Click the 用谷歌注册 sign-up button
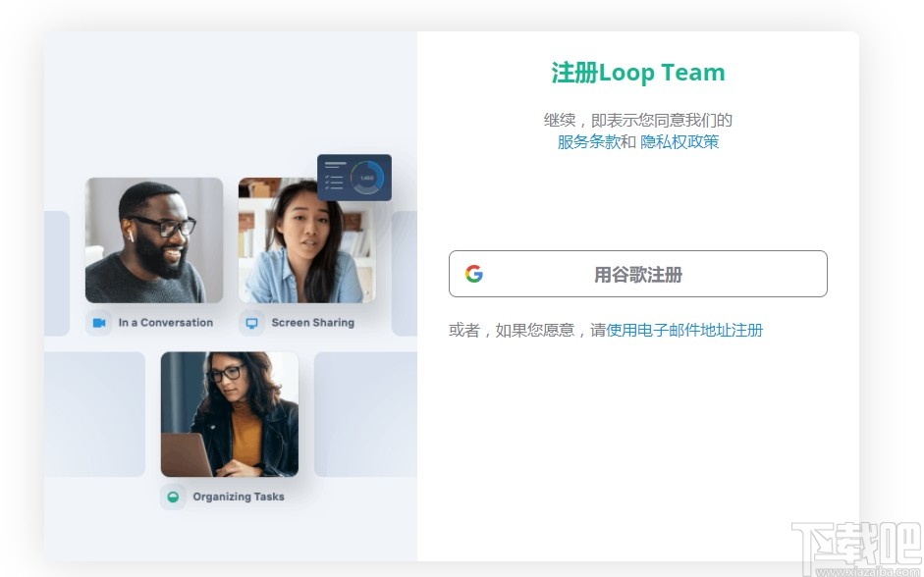This screenshot has width=924, height=577. point(637,274)
